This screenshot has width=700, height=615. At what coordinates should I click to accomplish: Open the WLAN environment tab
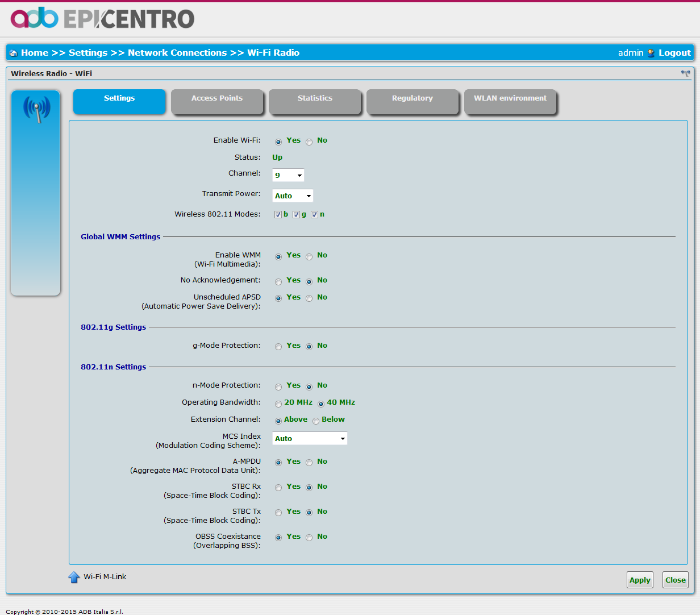coord(510,101)
